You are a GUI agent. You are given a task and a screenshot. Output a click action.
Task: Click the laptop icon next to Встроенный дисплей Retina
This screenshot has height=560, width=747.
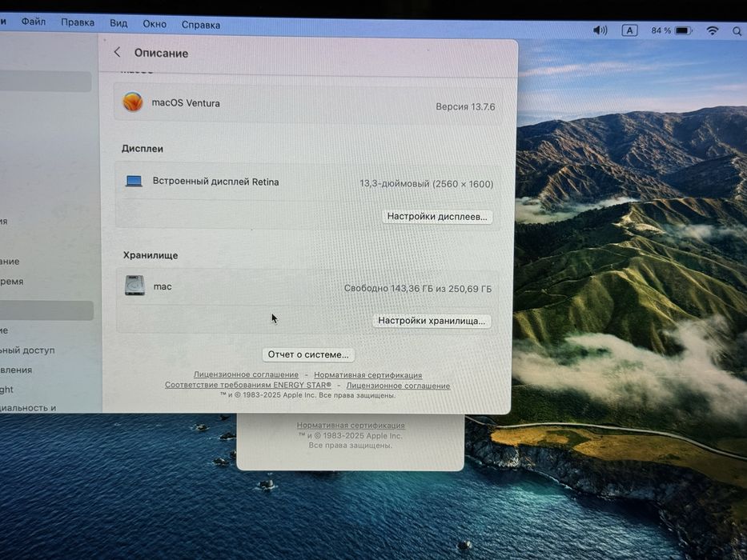click(134, 181)
